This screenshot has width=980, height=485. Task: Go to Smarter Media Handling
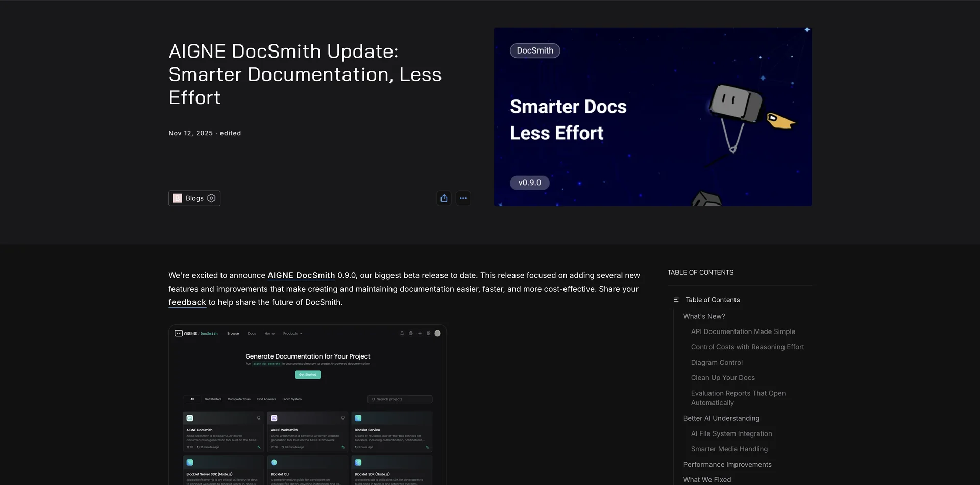(729, 449)
